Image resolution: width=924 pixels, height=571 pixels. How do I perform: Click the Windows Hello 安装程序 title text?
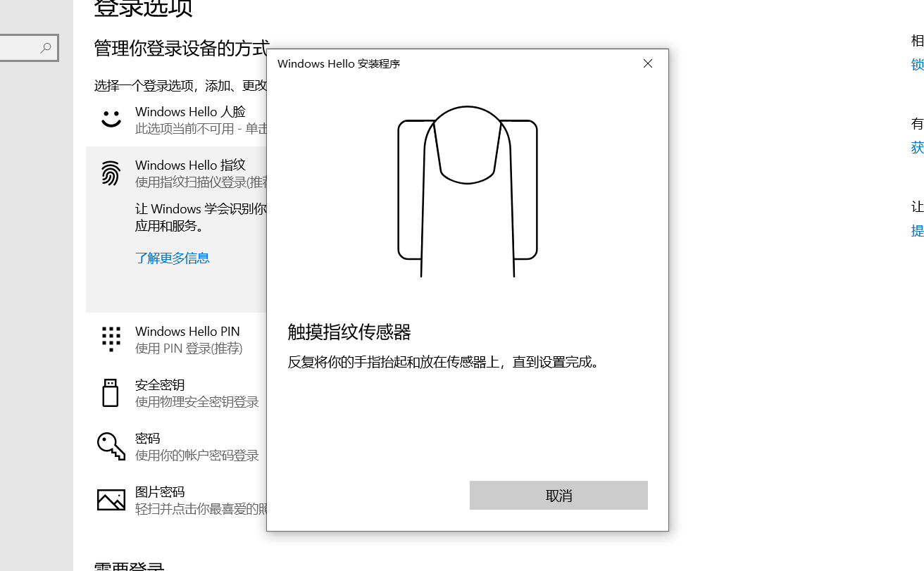pos(339,63)
